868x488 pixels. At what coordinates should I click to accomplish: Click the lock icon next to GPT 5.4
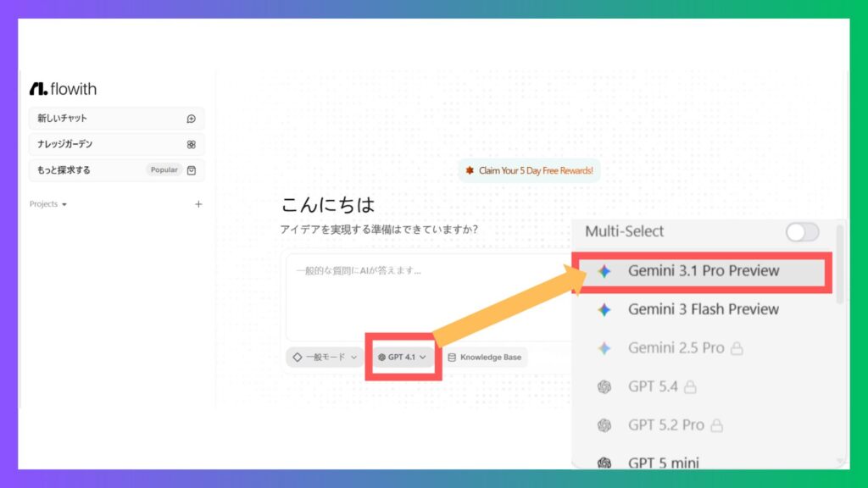tap(690, 387)
